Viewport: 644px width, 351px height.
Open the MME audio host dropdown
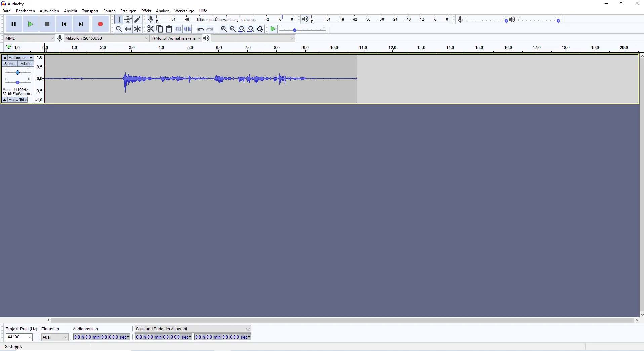coord(30,38)
